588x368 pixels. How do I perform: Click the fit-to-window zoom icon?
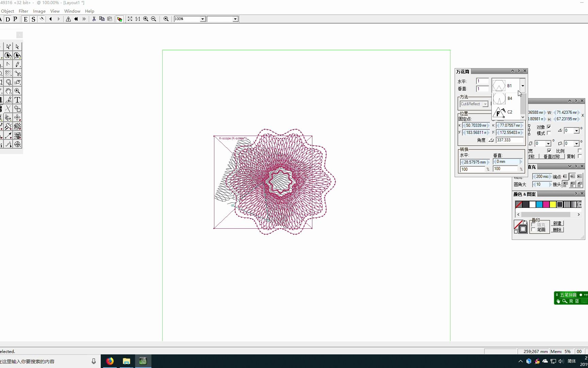130,19
